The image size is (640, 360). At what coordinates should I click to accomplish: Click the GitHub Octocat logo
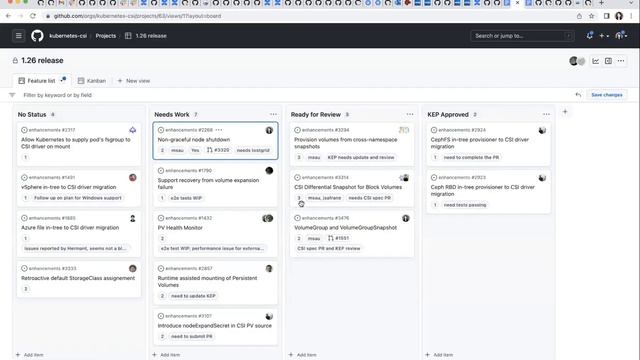coord(37,36)
